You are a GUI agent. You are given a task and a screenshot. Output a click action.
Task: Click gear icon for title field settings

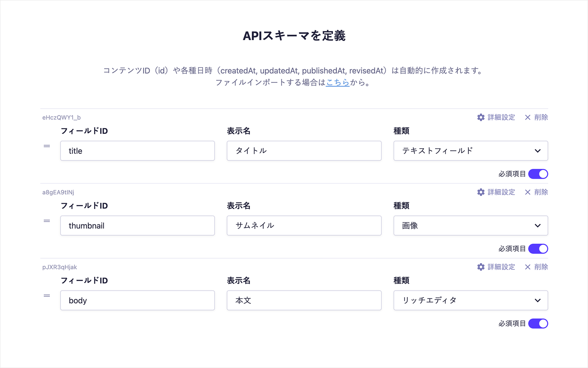(x=481, y=117)
